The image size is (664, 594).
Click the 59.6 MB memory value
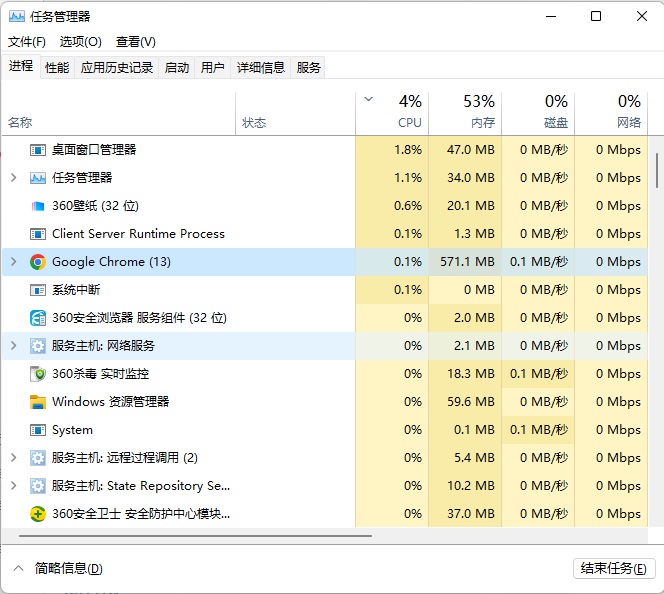click(x=471, y=402)
